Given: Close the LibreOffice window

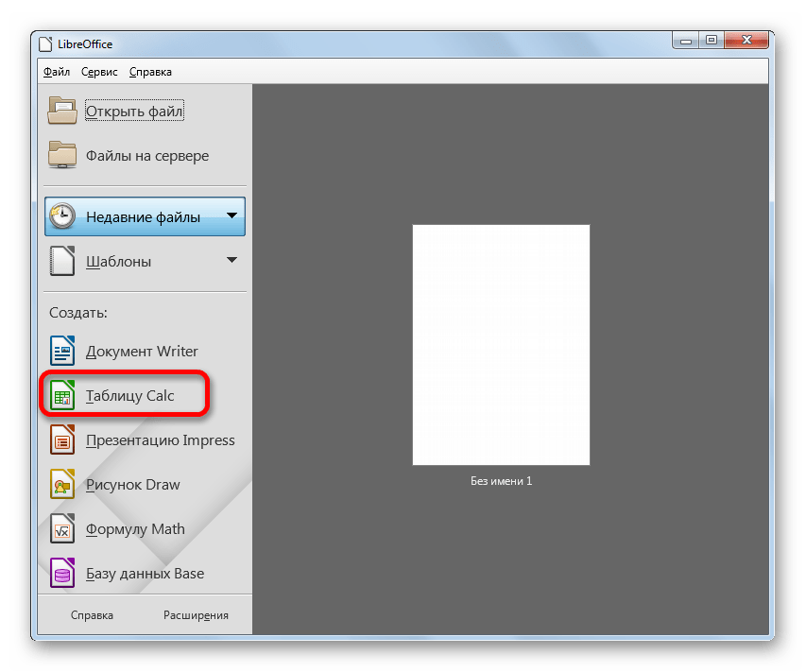Looking at the screenshot, I should (x=748, y=41).
